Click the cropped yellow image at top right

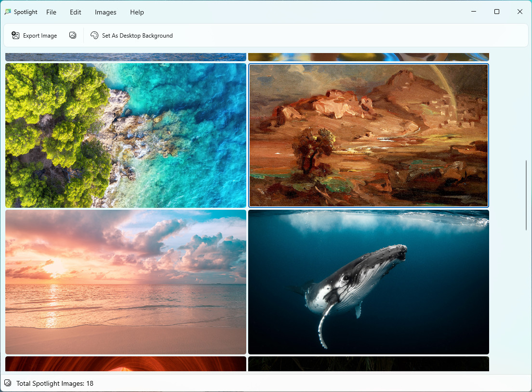click(x=369, y=57)
